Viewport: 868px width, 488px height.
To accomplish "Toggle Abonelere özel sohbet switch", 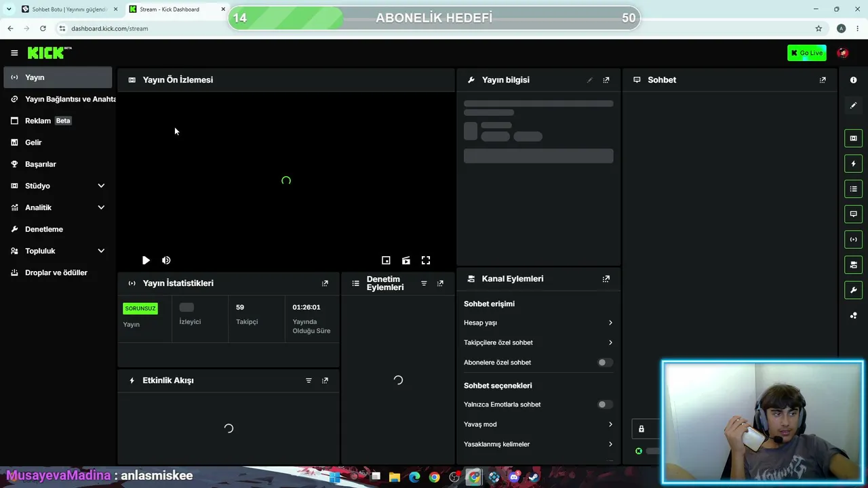I will (605, 363).
